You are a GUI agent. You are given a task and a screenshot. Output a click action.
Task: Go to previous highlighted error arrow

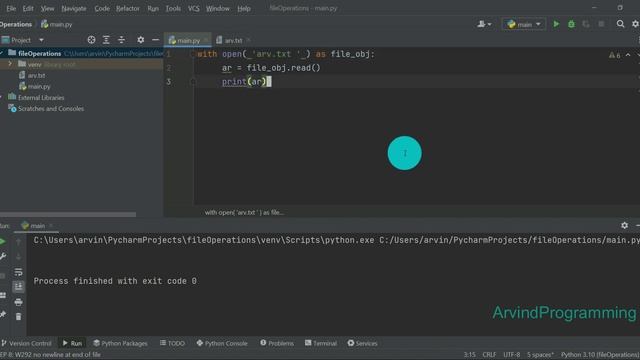click(628, 55)
